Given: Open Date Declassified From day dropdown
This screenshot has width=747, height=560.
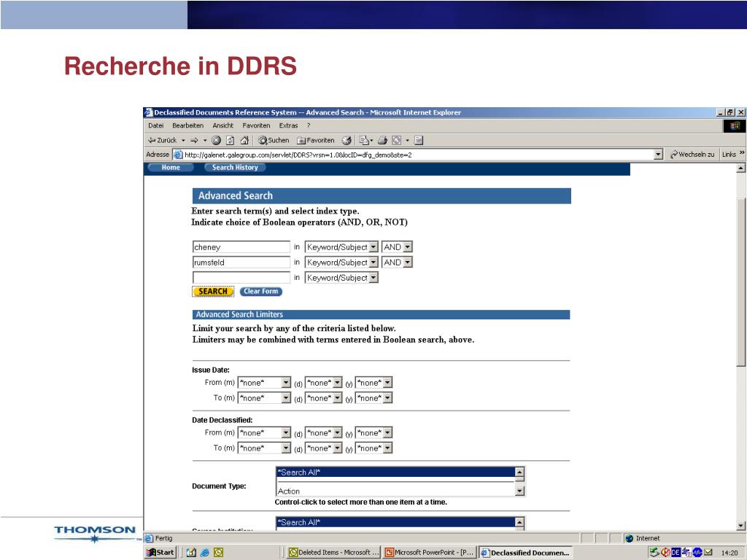Looking at the screenshot, I should pos(323,433).
